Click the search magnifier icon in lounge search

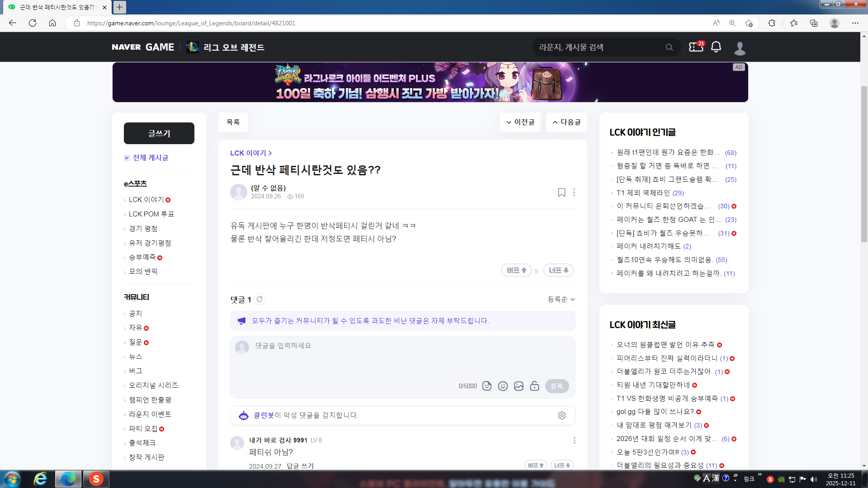(669, 47)
